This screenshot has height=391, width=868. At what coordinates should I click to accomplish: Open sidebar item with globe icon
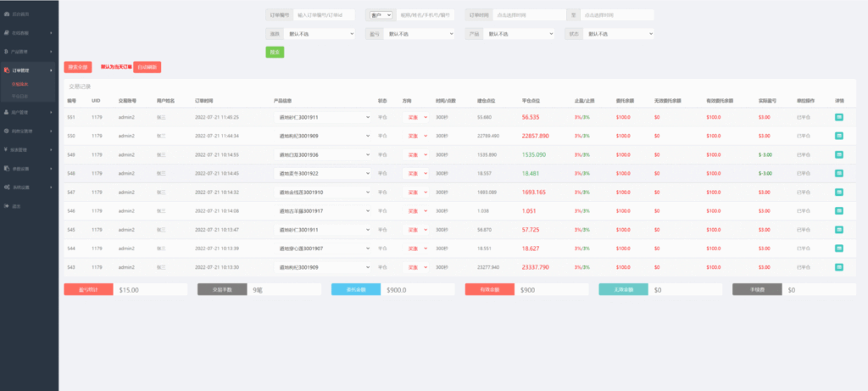click(29, 131)
